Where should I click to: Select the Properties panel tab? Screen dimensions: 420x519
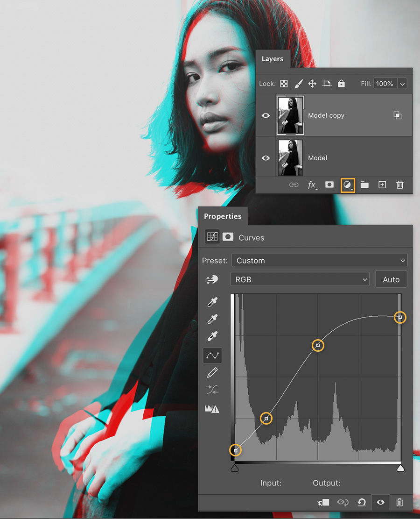(223, 216)
